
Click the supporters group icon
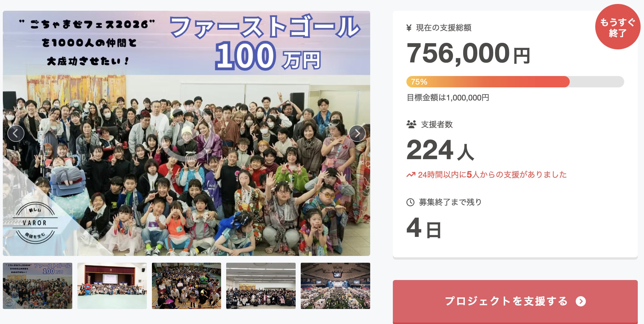411,124
